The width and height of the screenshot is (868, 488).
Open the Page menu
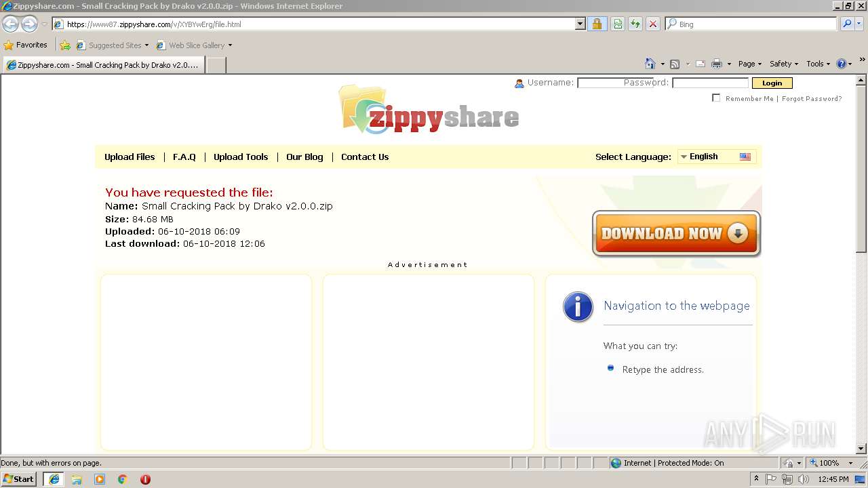point(750,64)
